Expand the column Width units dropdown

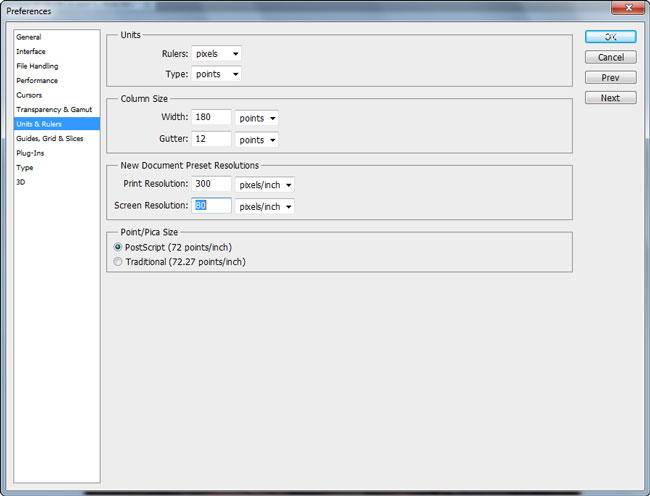tap(257, 118)
